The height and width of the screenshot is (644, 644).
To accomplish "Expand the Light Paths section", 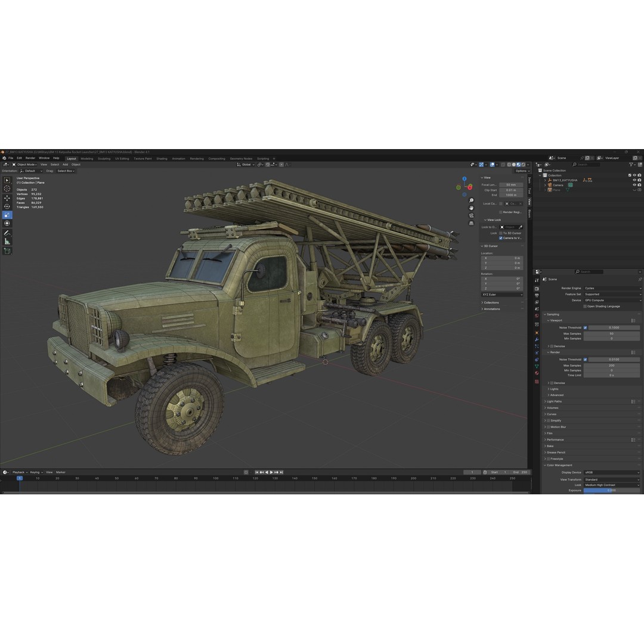I will [x=555, y=401].
